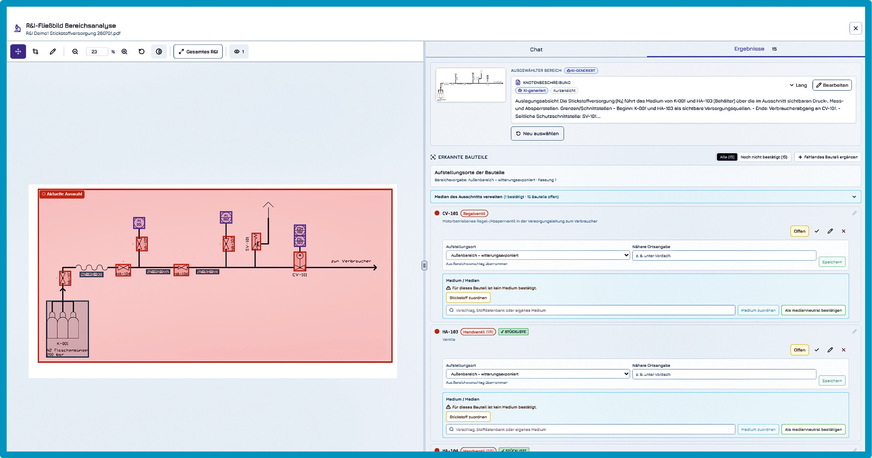Activate the pencil drawing tool
872x458 pixels.
coord(53,52)
